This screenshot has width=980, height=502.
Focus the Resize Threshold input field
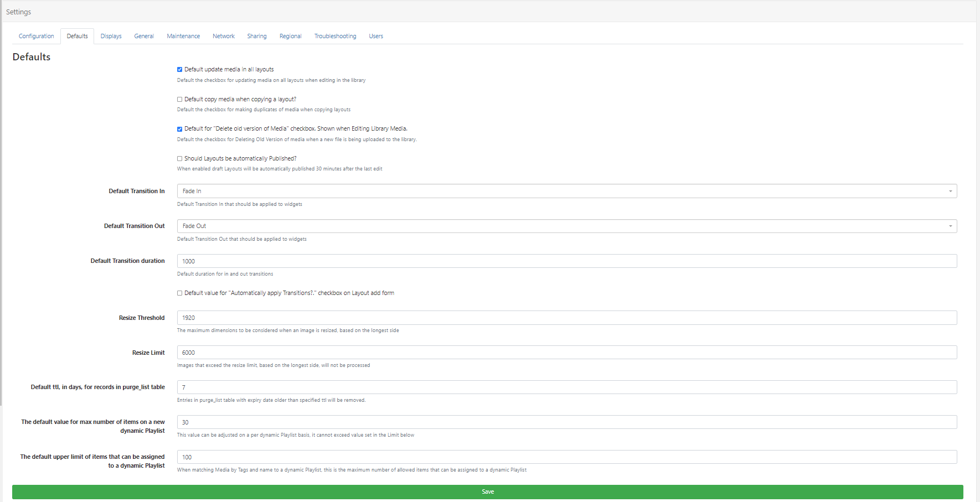pos(566,318)
